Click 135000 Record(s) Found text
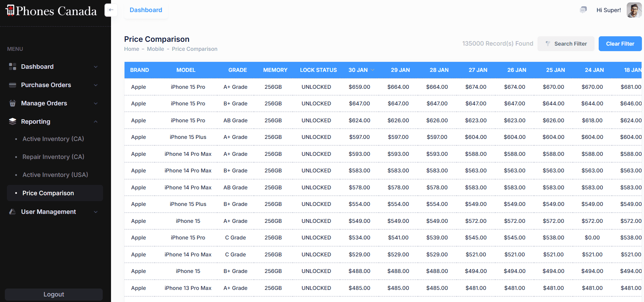This screenshot has height=302, width=644. (x=498, y=44)
